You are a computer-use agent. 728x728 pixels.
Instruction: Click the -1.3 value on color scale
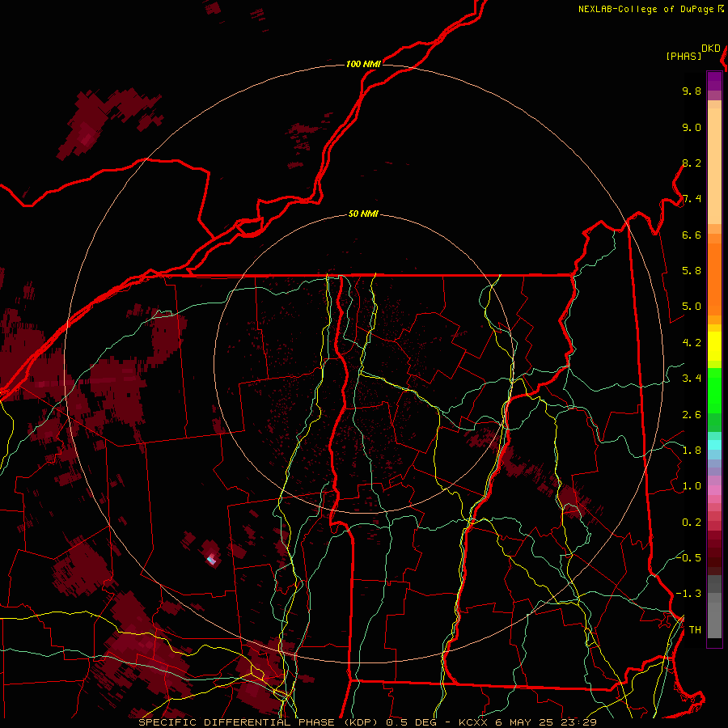coord(688,594)
